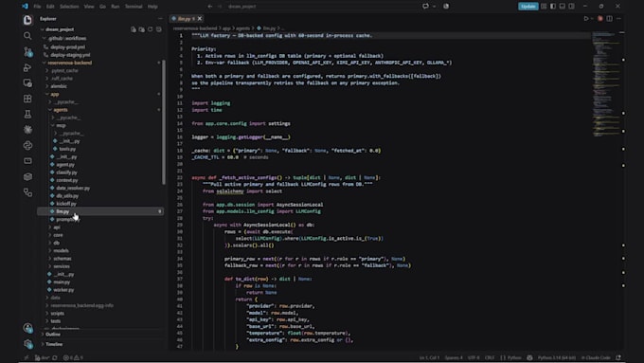Open the Edit menu
644x363 pixels.
(50, 7)
